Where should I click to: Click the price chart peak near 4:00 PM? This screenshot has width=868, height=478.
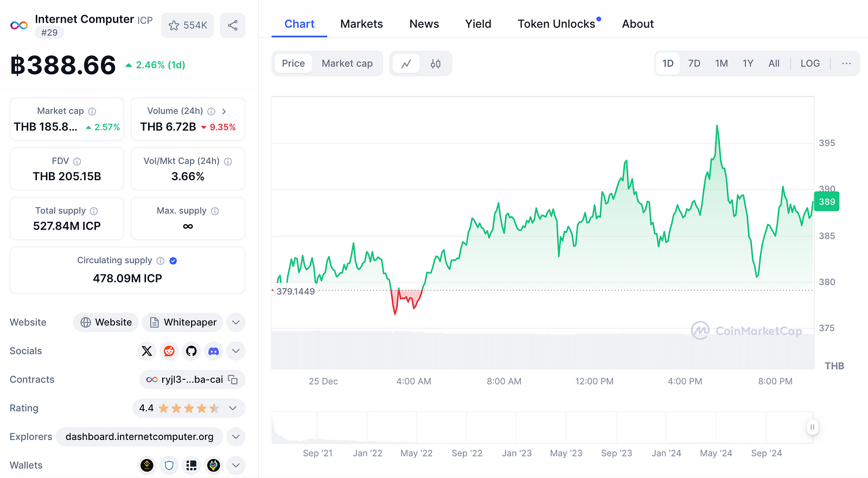(717, 126)
